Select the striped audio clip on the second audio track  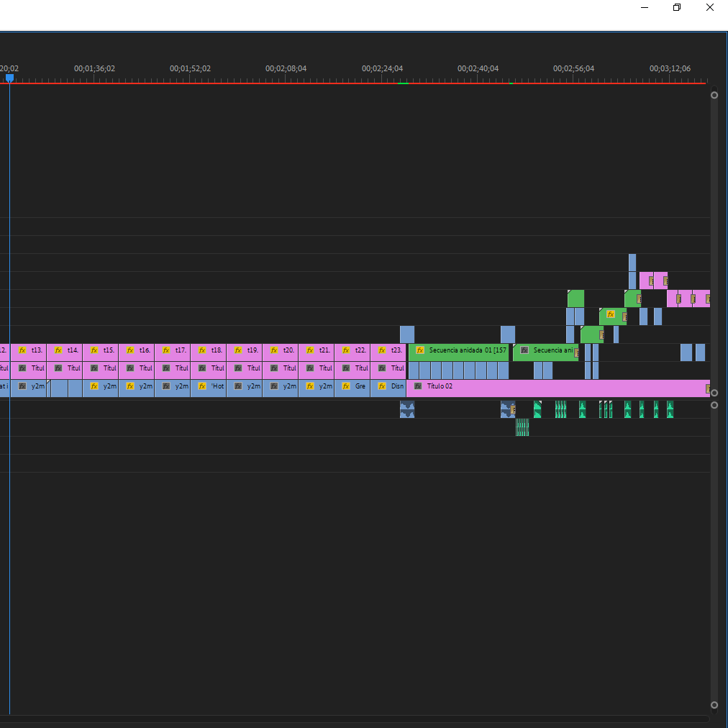(x=522, y=427)
